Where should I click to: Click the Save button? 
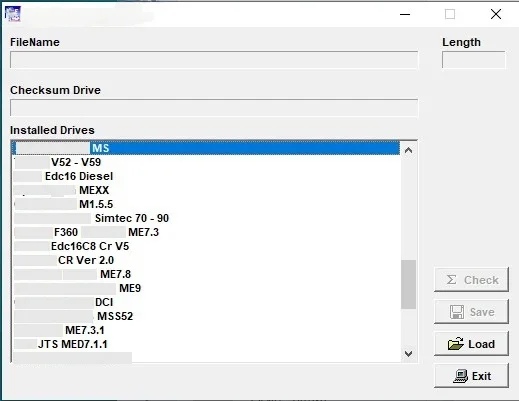click(471, 312)
